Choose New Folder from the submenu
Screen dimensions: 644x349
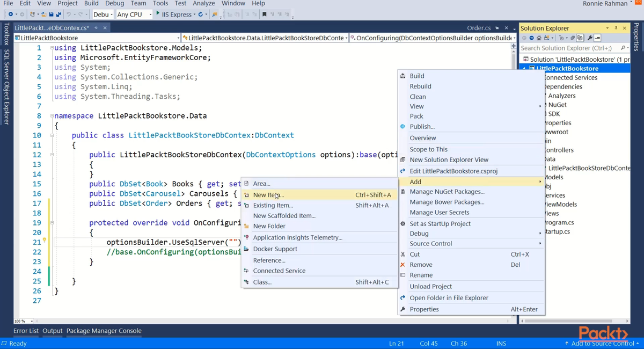pyautogui.click(x=319, y=226)
